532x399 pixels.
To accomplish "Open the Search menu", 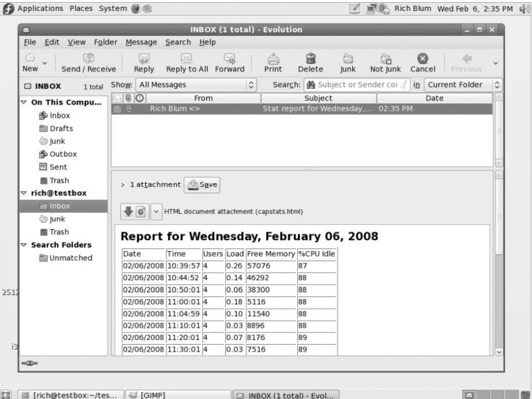I will (178, 43).
